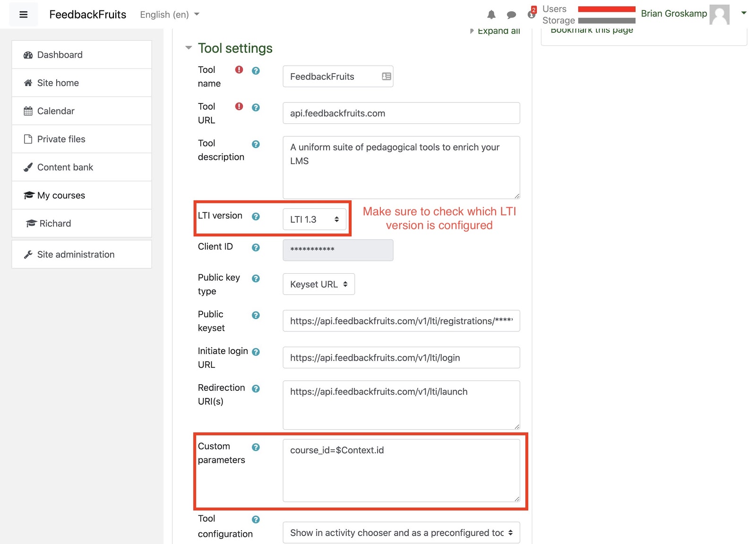Click the Storage gray quota bar
This screenshot has height=544, width=756.
click(x=607, y=20)
